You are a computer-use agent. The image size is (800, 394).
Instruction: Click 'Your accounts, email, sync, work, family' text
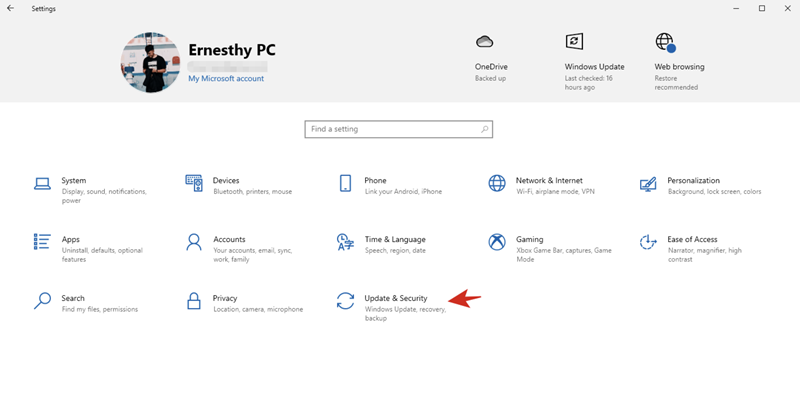[x=253, y=255]
